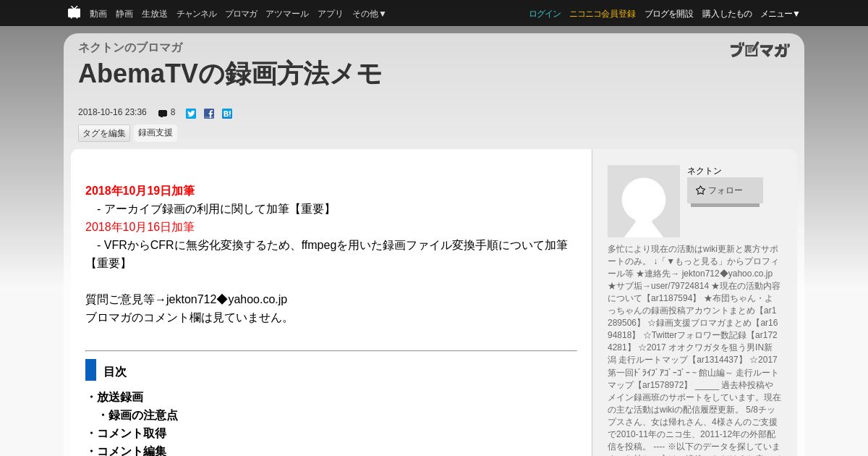Click the ログイン link
The width and height of the screenshot is (868, 456).
click(x=545, y=14)
